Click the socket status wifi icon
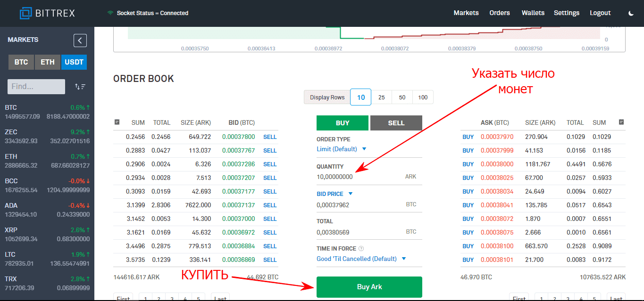The width and height of the screenshot is (644, 301). point(110,13)
